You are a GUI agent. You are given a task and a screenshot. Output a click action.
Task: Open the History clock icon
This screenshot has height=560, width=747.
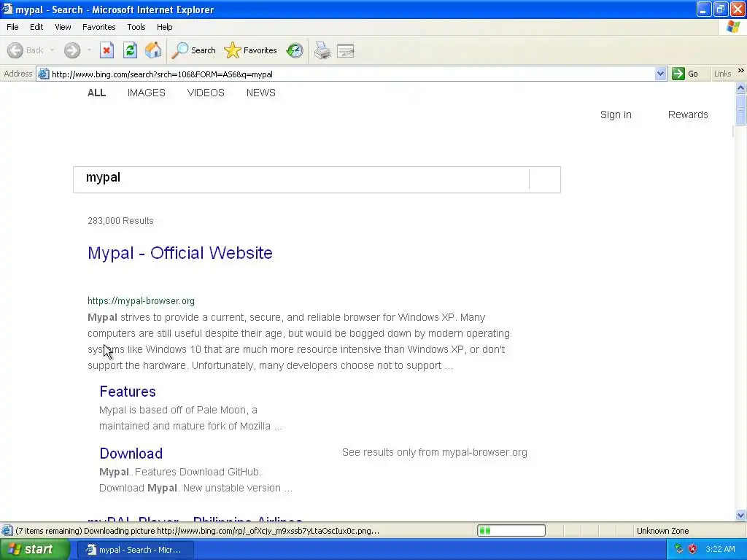(x=295, y=50)
